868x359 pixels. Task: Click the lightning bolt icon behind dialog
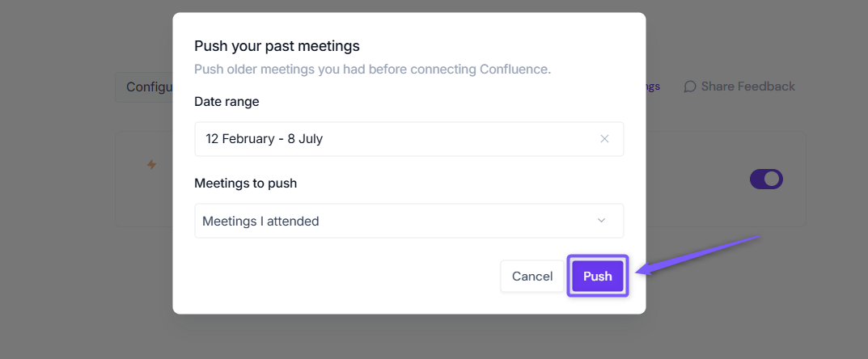click(151, 165)
